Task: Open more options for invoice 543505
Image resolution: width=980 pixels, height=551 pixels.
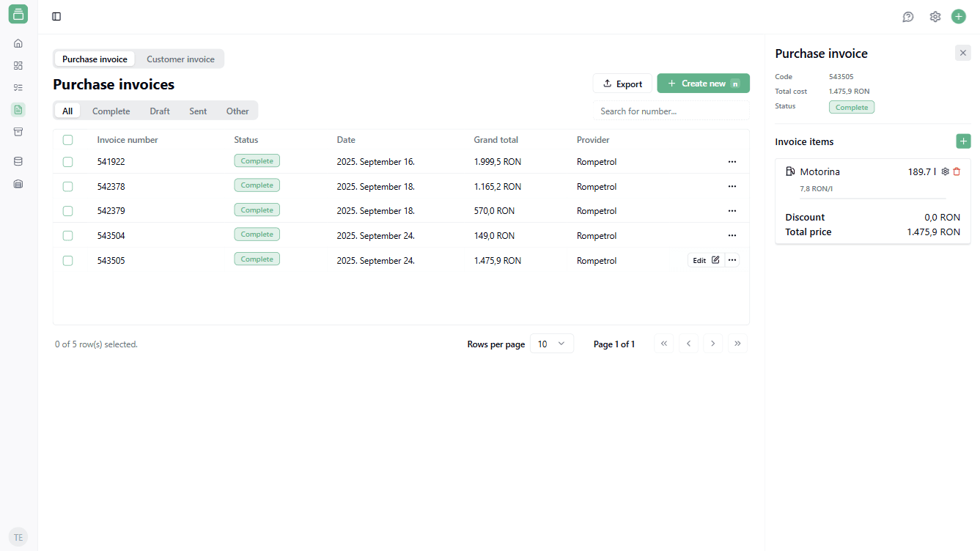Action: 732,260
